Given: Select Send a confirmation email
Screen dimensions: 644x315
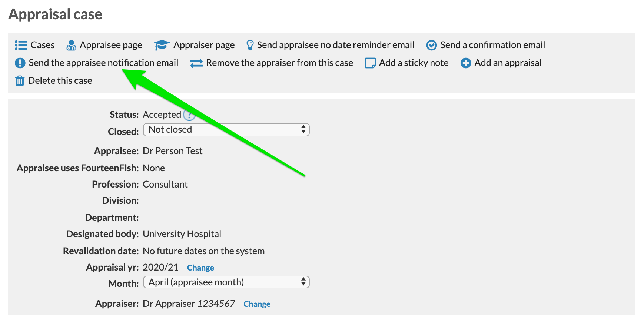Looking at the screenshot, I should tap(492, 45).
